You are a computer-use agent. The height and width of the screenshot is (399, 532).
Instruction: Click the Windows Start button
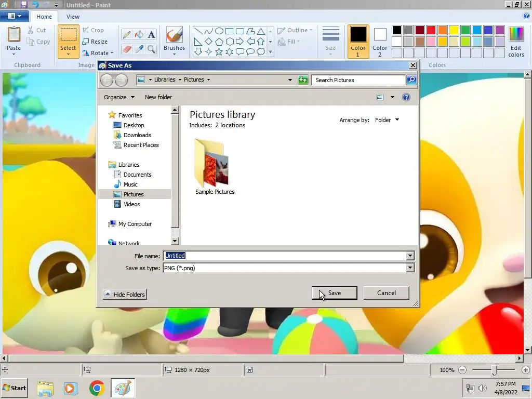pyautogui.click(x=14, y=388)
